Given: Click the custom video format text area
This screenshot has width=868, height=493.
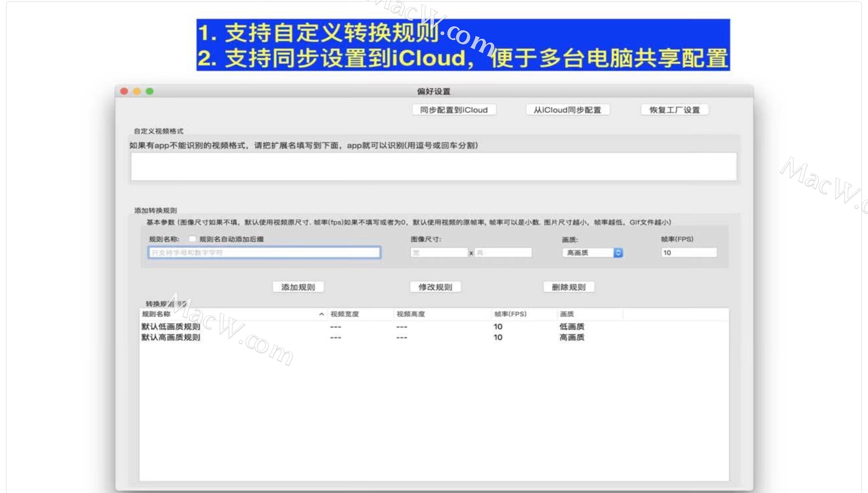Looking at the screenshot, I should (x=434, y=166).
